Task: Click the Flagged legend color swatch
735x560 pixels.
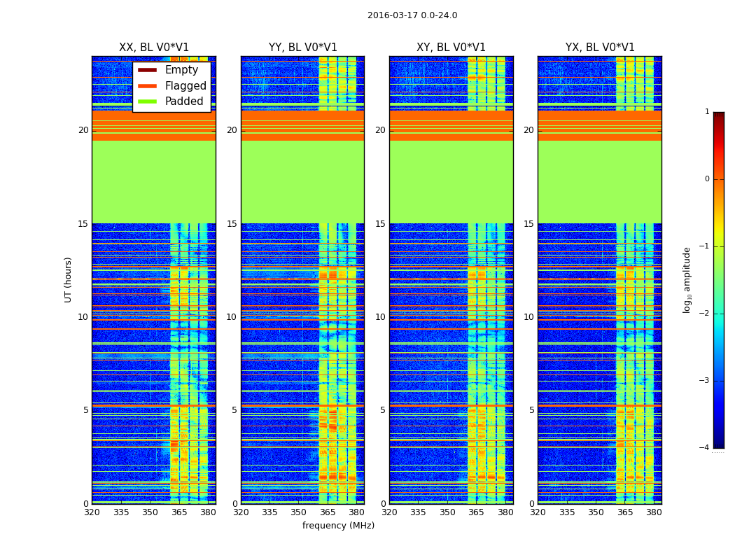Action: [x=147, y=86]
